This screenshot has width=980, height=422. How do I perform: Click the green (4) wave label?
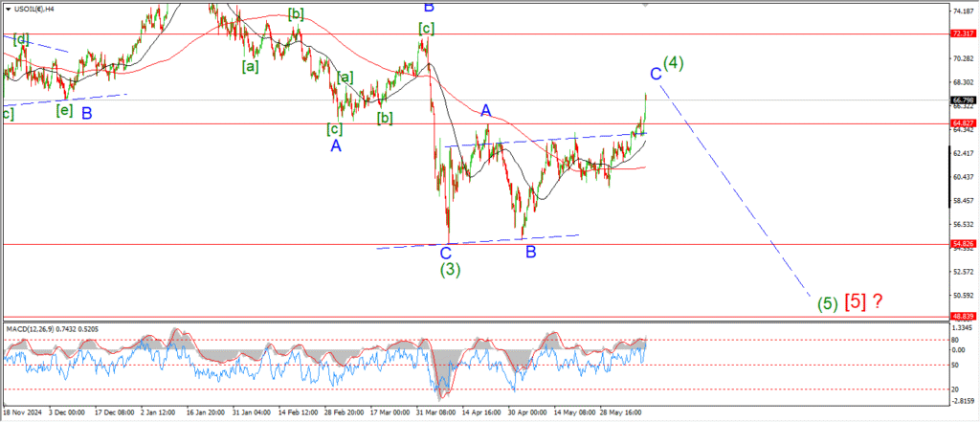(x=674, y=64)
